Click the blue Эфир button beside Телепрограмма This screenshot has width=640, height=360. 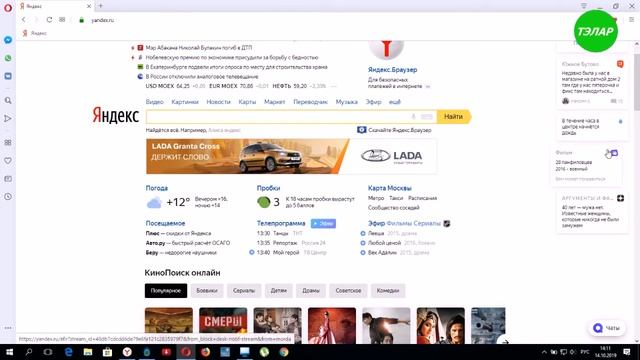coord(323,224)
